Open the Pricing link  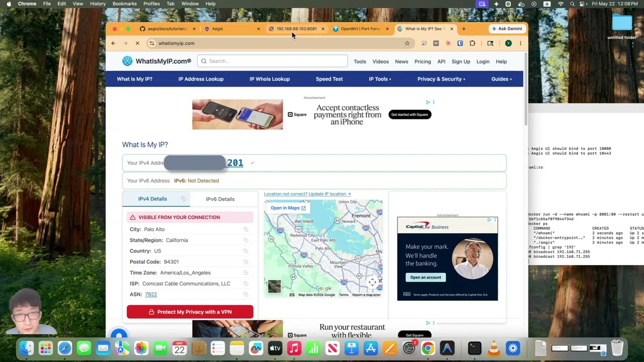coord(423,61)
